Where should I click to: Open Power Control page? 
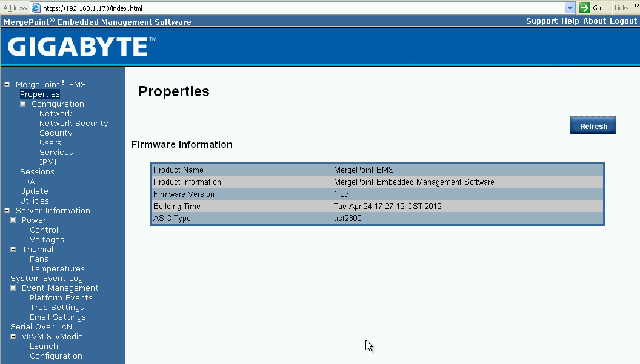tap(44, 230)
